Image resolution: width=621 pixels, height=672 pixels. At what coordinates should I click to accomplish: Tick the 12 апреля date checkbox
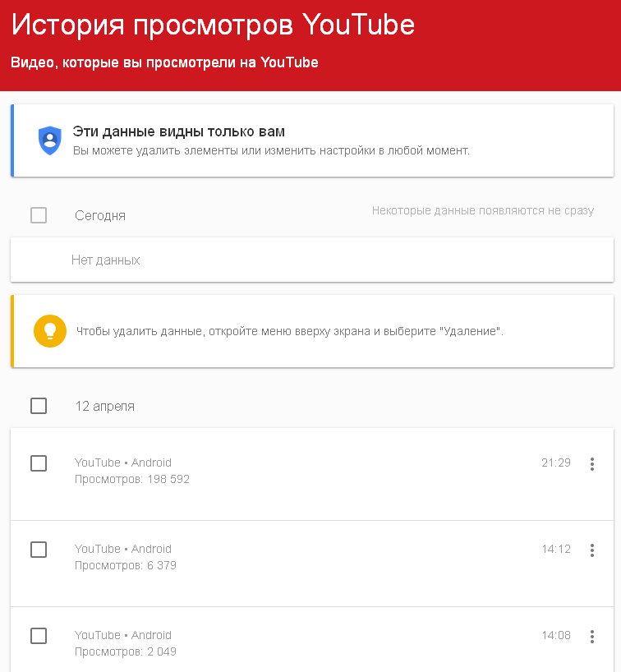[x=39, y=406]
